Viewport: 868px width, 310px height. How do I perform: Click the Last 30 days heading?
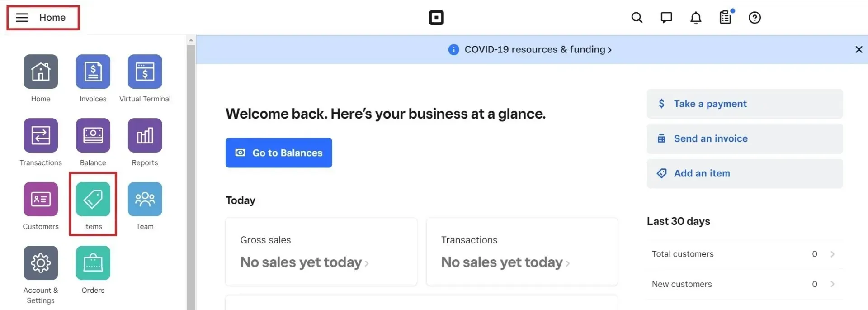678,221
